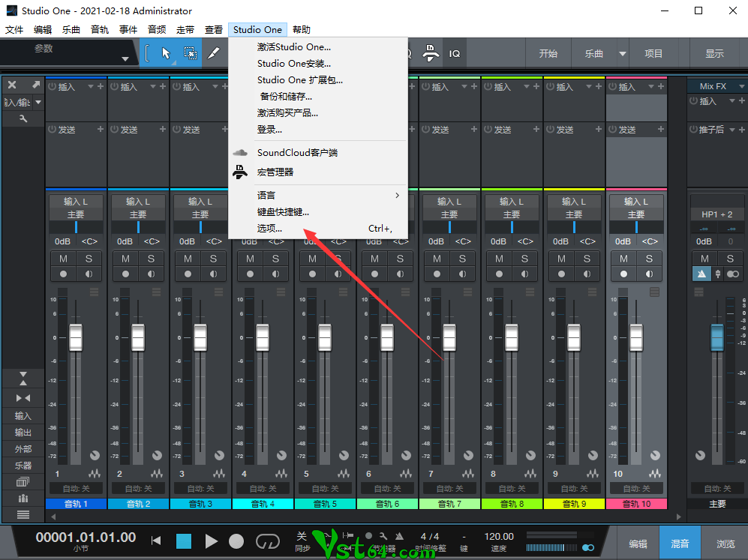Open song dropdown arrow beside 乐曲 button

[x=623, y=53]
